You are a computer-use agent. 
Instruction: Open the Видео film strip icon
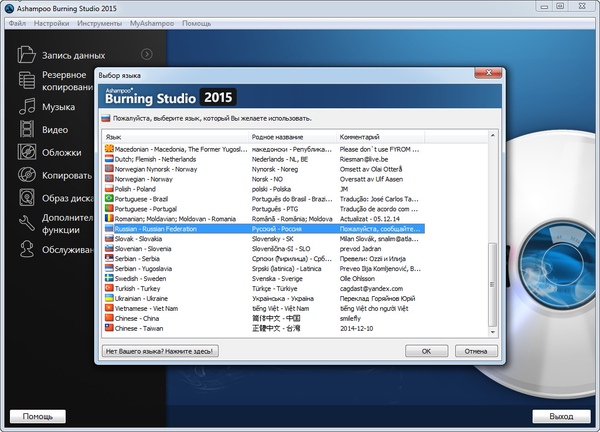26,129
